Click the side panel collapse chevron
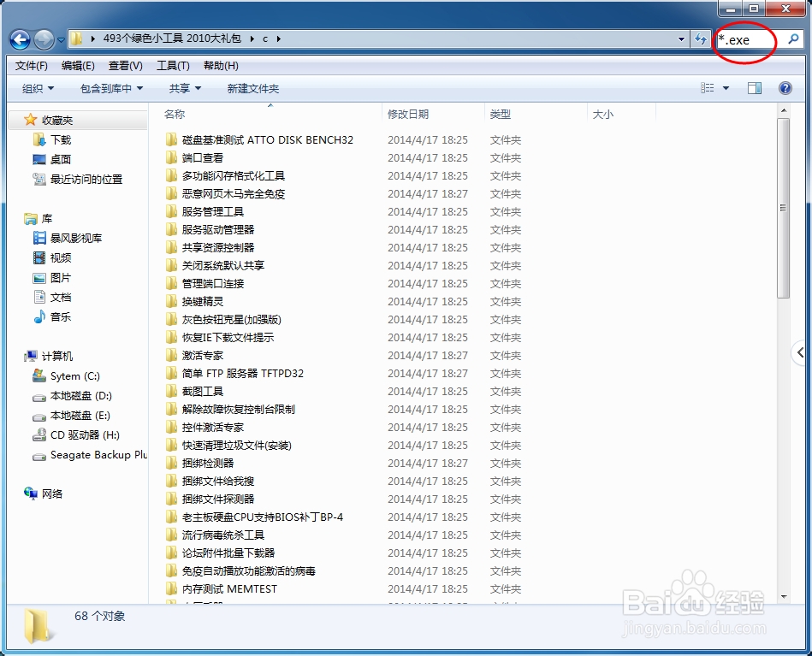Viewport: 812px width, 656px height. (800, 353)
